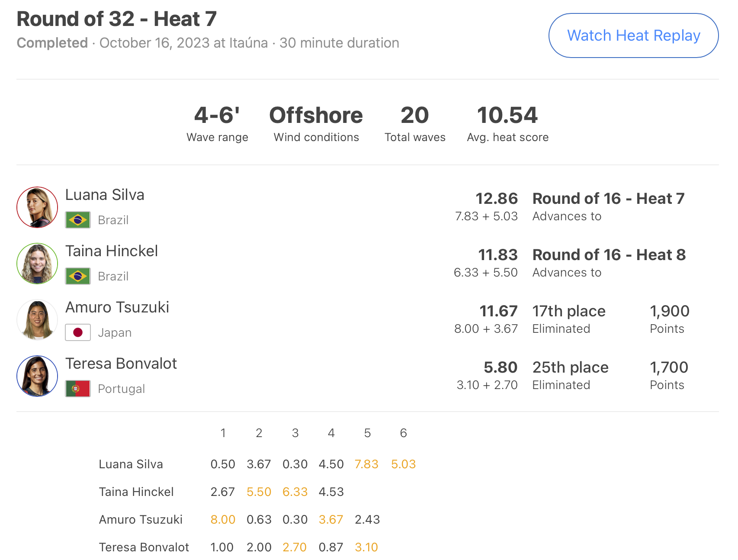
Task: Click Taina Hinckel's 6.33 wave score
Action: click(x=295, y=492)
